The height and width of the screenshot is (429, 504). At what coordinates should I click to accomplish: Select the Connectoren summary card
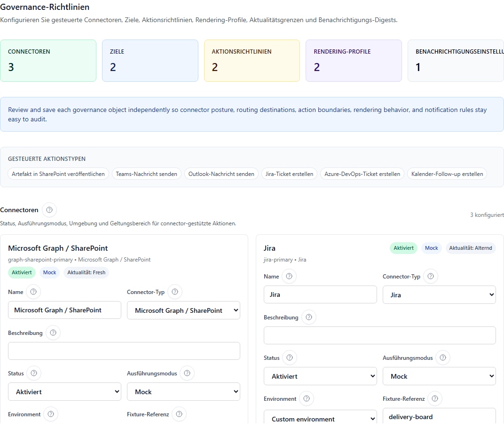coord(48,61)
